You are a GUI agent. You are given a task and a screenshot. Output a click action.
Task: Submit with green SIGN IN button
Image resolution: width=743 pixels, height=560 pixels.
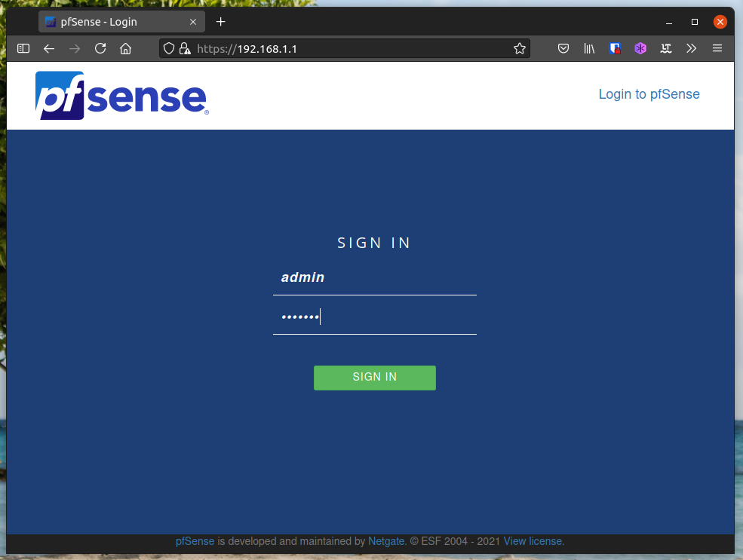point(374,378)
